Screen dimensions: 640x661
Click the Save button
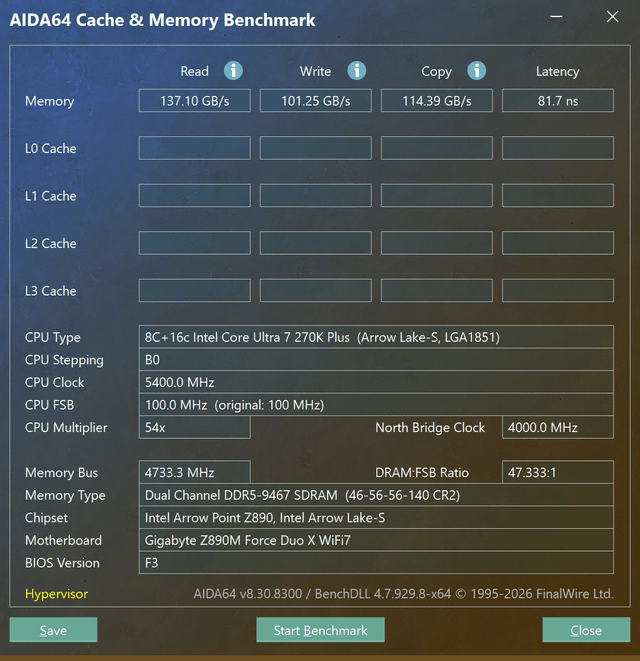click(53, 630)
